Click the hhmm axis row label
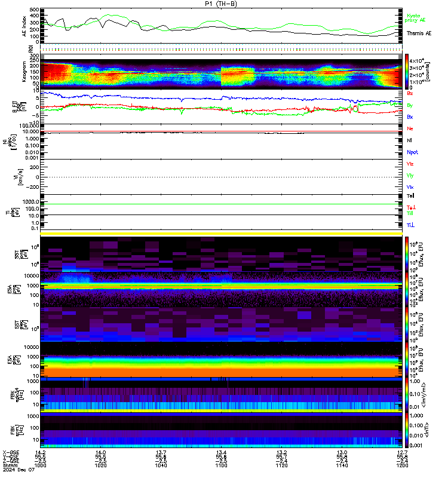448x478 pixels. coord(10,465)
